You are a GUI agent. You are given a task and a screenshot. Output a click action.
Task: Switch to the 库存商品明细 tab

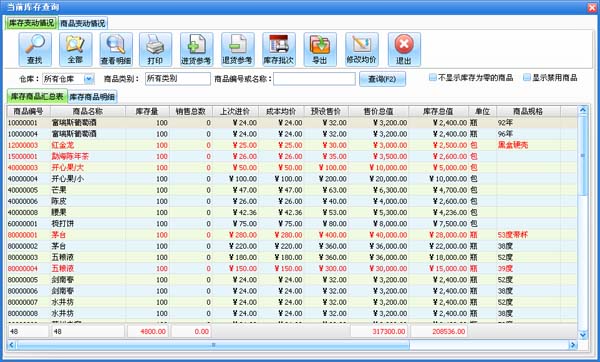92,97
